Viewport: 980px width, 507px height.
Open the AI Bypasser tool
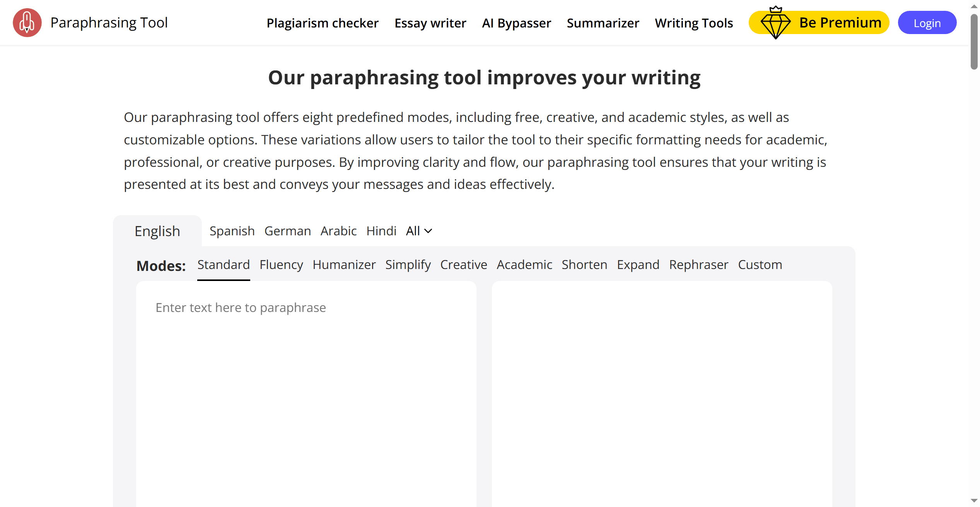516,23
